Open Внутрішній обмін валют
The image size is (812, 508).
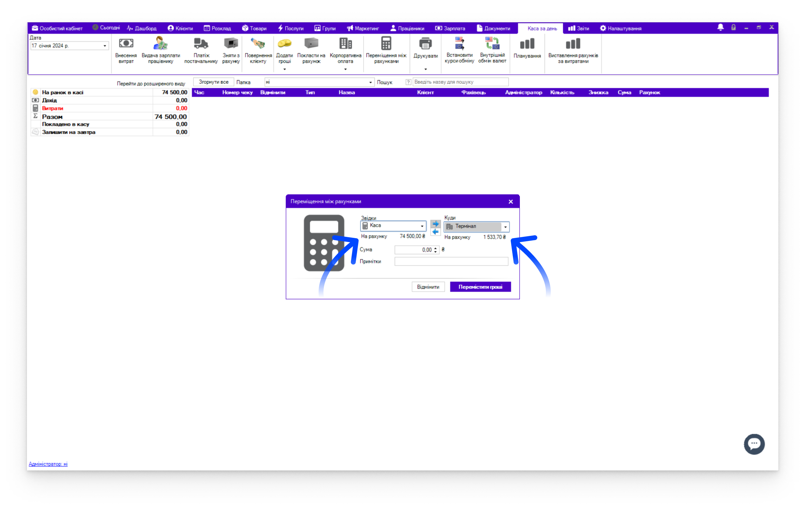[x=492, y=50]
